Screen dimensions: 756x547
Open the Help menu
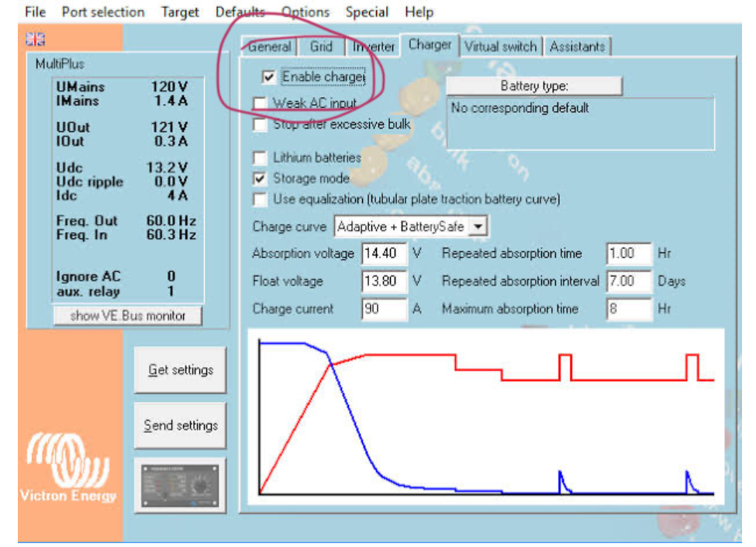pos(419,12)
